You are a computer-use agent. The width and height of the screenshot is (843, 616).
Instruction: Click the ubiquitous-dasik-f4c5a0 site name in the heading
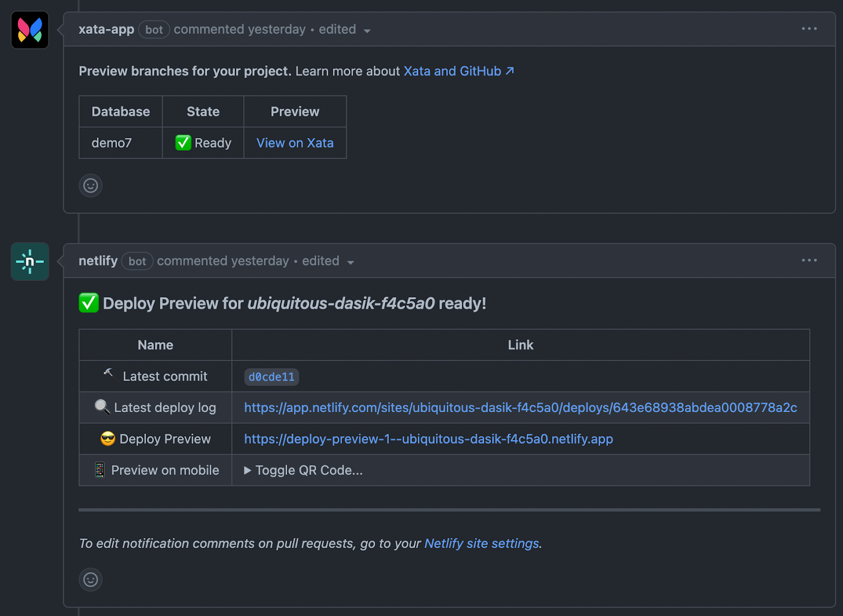[x=341, y=304]
